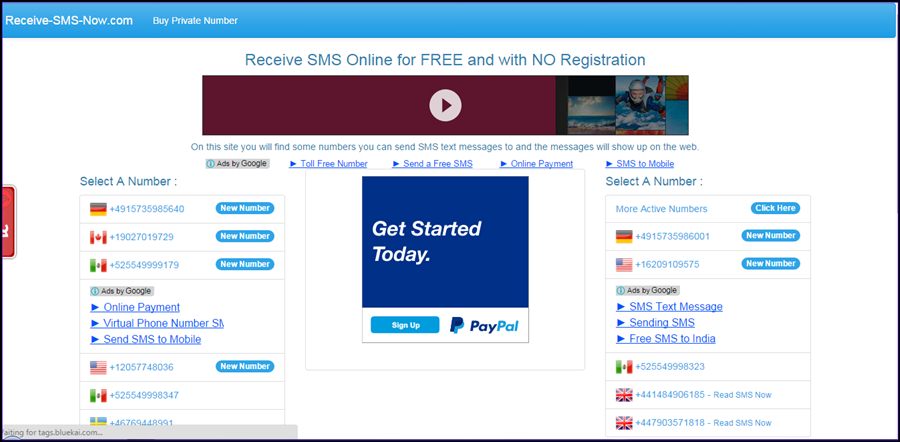Click the UK flag beside +441484906185
900x442 pixels.
[x=624, y=395]
